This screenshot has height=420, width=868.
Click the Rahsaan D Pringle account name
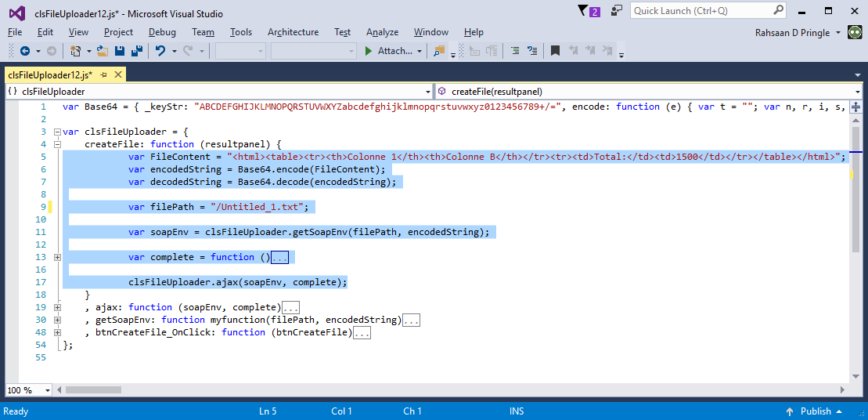pos(792,33)
